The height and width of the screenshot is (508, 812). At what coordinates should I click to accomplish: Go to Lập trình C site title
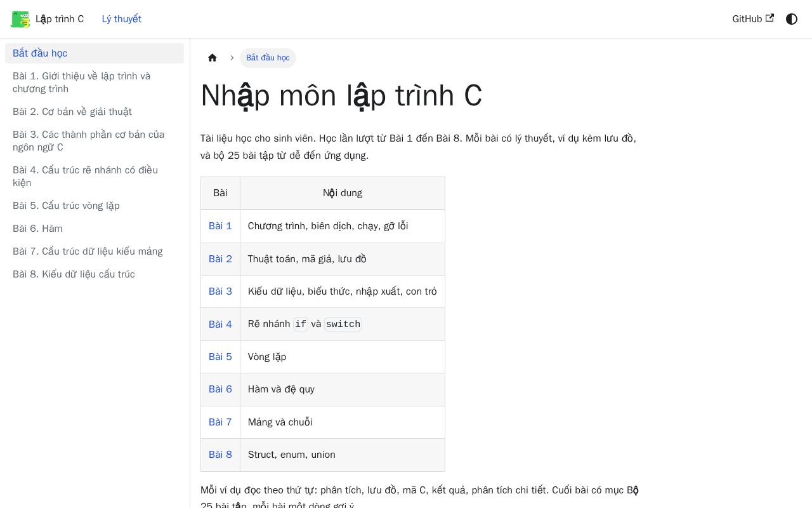(x=60, y=19)
